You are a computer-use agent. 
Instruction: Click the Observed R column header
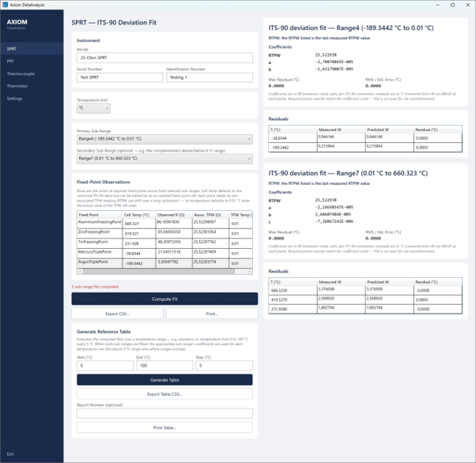pos(174,215)
